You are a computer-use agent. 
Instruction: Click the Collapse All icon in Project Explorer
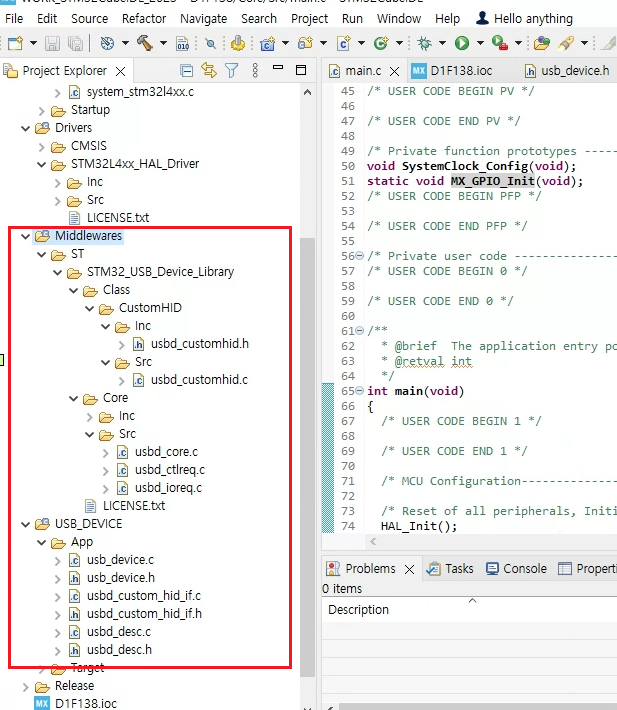click(187, 71)
